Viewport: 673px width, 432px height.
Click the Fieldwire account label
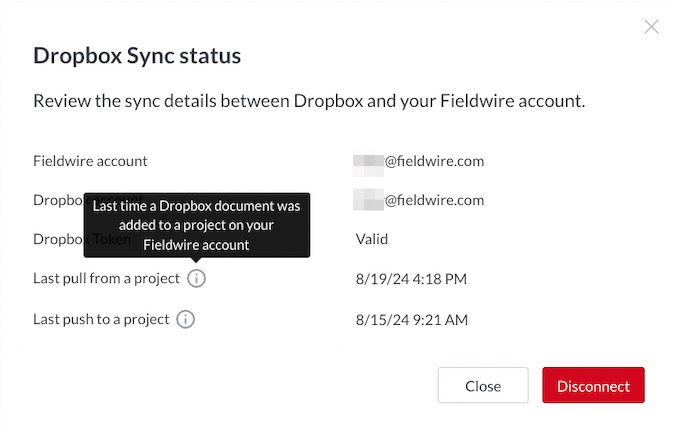point(90,161)
